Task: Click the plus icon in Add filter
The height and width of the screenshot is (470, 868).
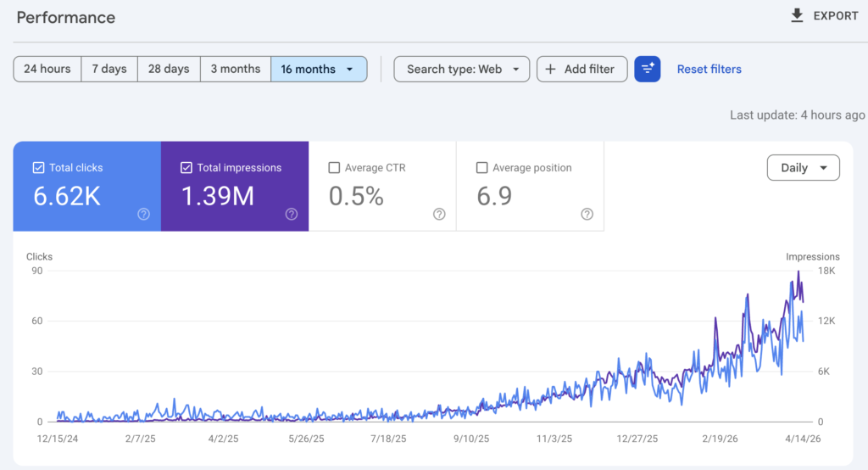Action: [551, 70]
